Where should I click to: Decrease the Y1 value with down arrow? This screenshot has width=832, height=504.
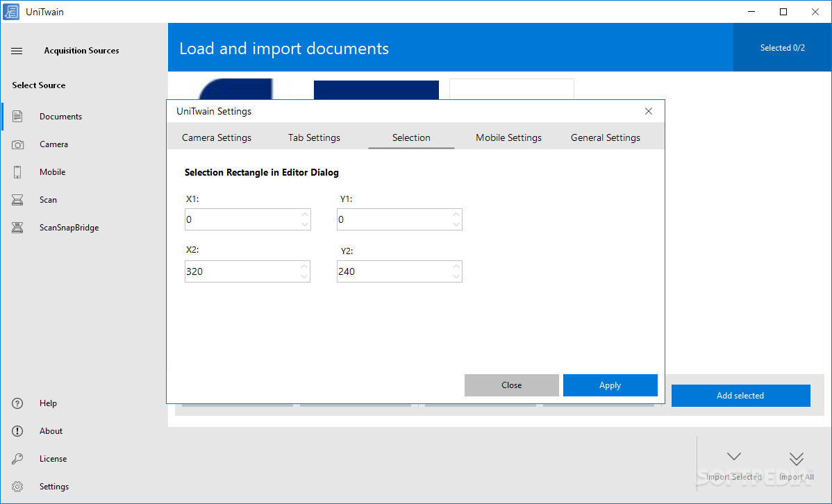tap(456, 224)
